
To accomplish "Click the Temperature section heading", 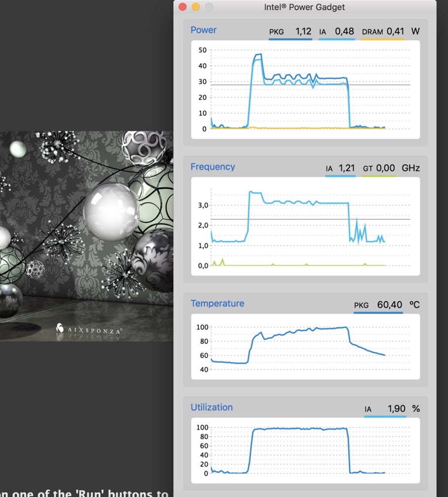I will click(217, 304).
